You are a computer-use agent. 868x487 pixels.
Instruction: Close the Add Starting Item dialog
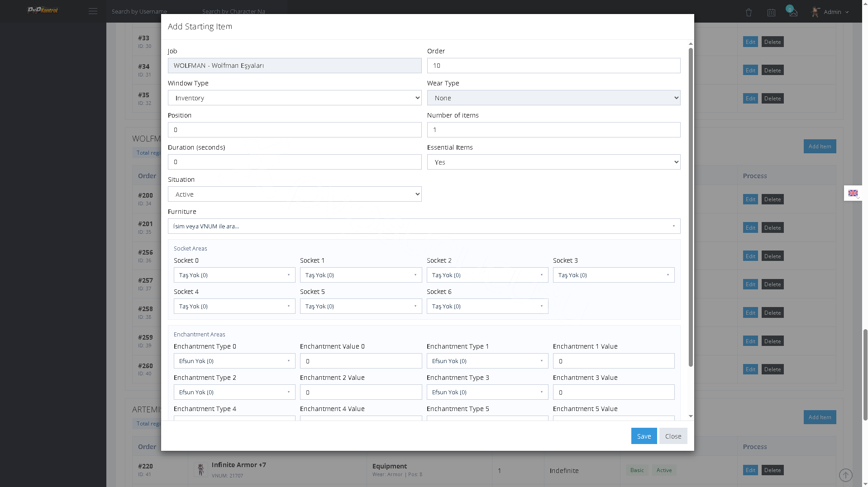point(673,436)
